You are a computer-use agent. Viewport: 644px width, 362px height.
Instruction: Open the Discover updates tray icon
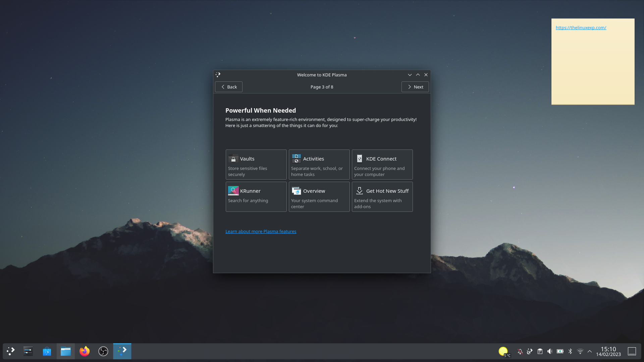pyautogui.click(x=530, y=351)
